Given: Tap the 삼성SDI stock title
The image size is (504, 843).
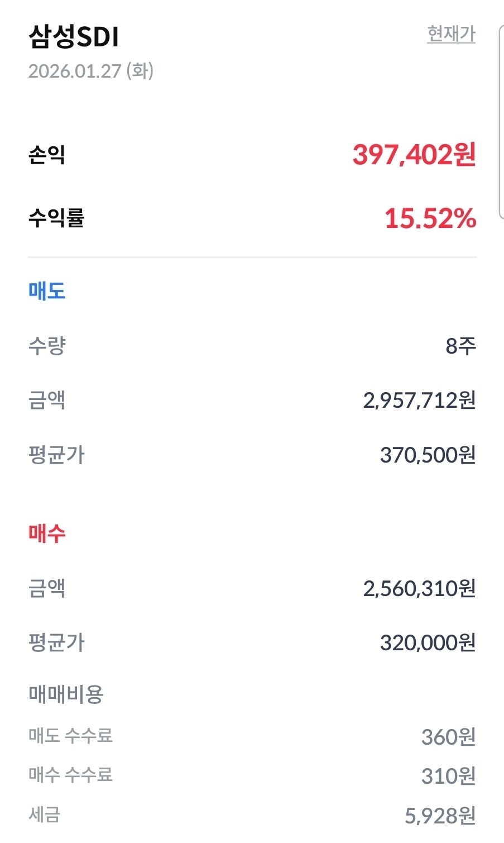Looking at the screenshot, I should point(74,37).
